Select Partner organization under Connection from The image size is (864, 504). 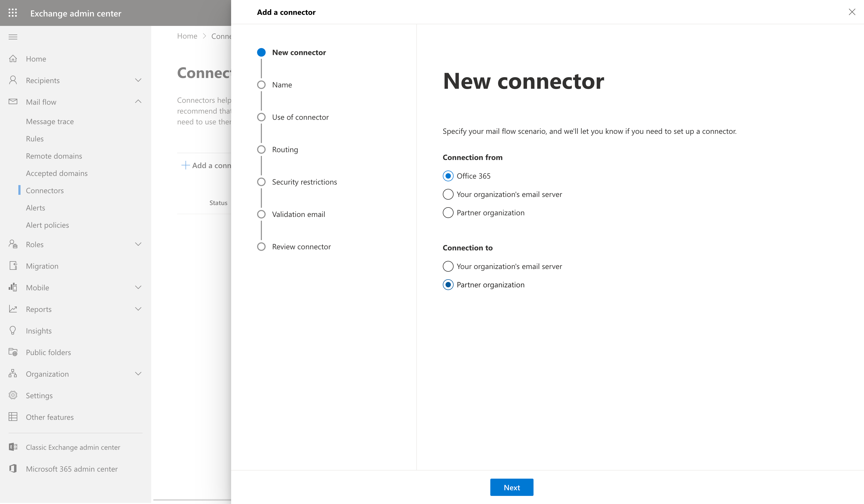pos(448,212)
